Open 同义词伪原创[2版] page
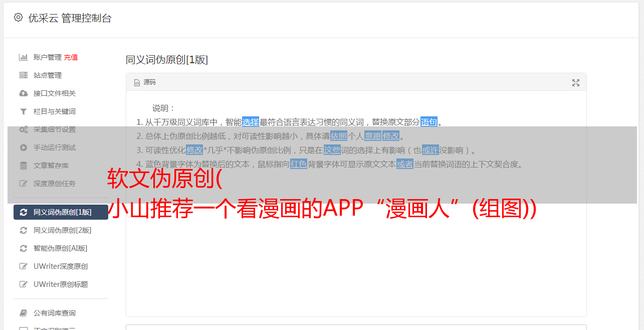The width and height of the screenshot is (644, 330). click(62, 230)
